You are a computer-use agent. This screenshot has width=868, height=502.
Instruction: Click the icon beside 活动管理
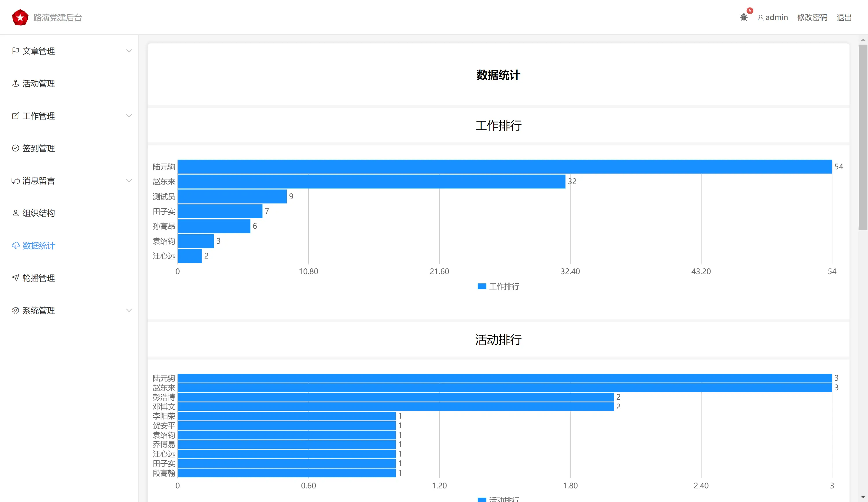(16, 83)
